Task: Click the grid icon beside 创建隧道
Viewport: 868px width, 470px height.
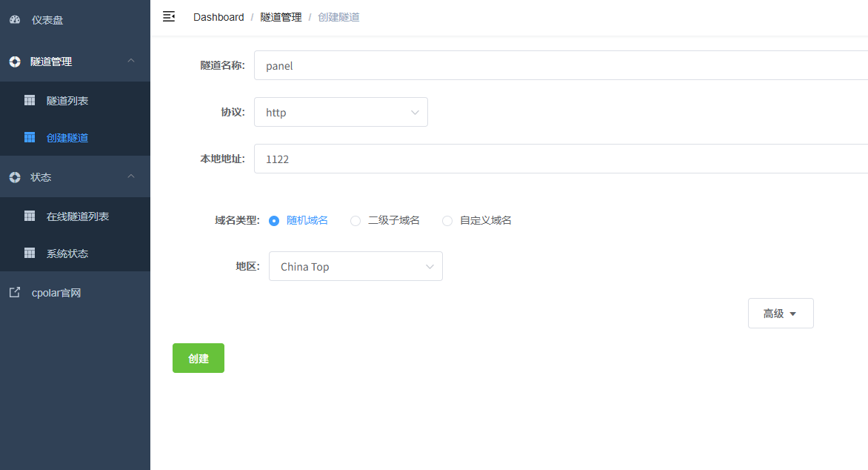Action: [30, 138]
